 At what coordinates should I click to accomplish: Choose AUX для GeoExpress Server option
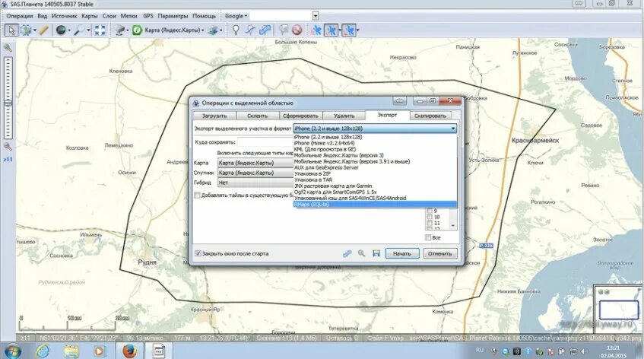click(375, 167)
